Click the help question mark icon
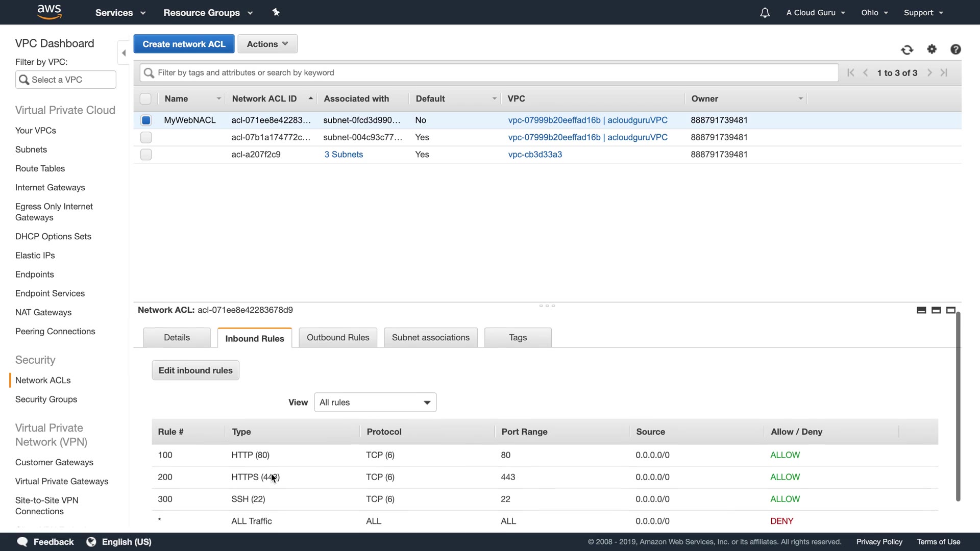This screenshot has height=551, width=980. coord(955,49)
